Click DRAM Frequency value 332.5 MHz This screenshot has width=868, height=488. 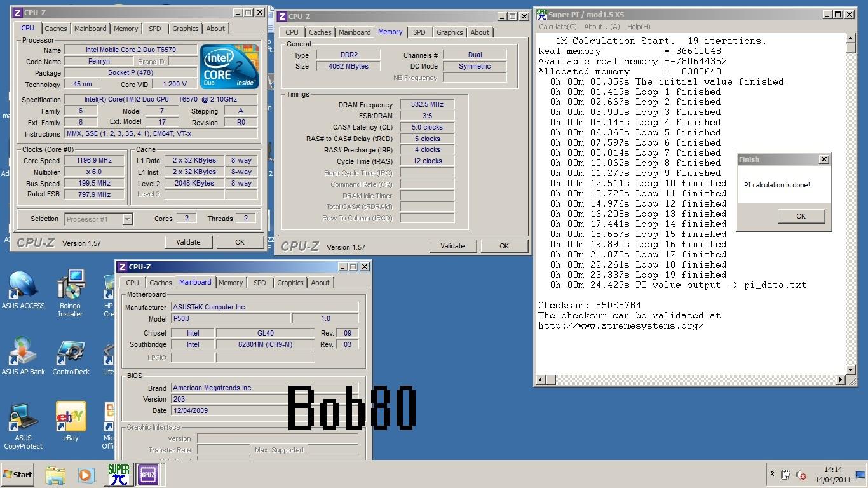(427, 105)
